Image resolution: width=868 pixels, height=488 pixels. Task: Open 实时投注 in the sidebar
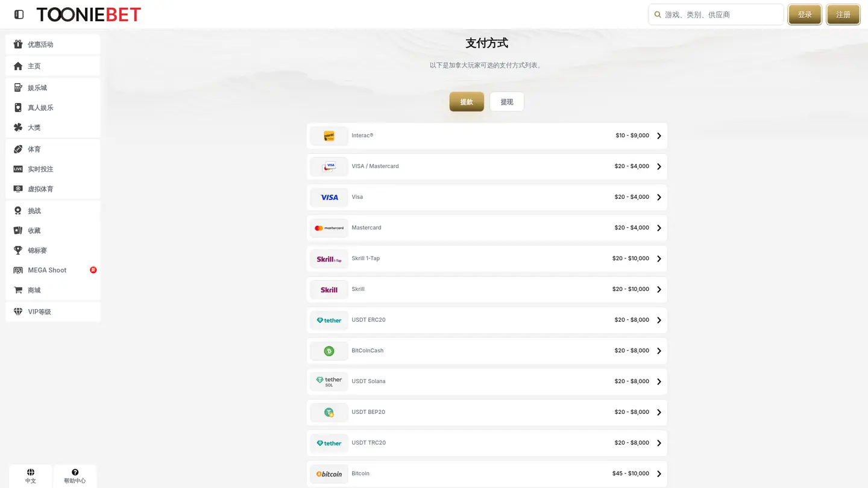(53, 169)
